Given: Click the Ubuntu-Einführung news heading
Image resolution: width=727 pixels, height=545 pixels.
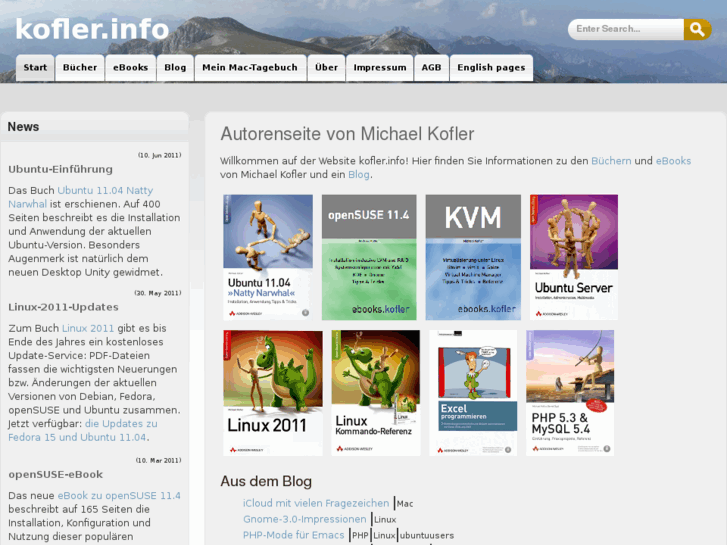Looking at the screenshot, I should coord(60,169).
